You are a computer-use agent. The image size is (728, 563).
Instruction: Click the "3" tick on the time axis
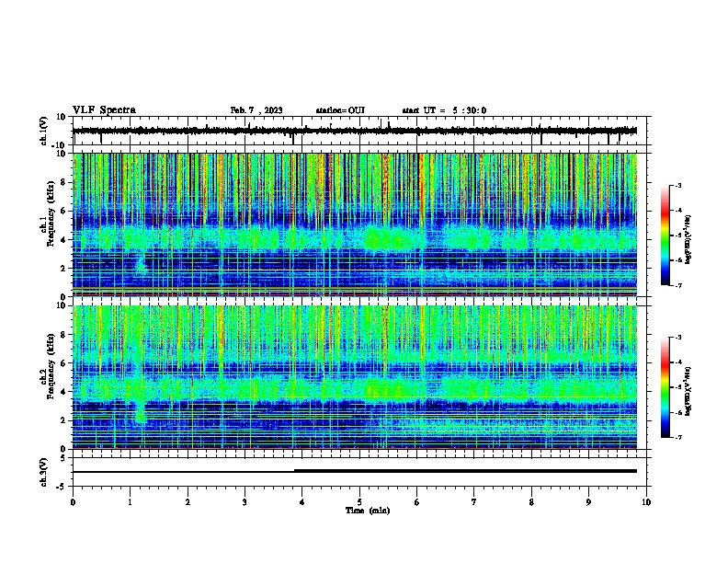245,502
